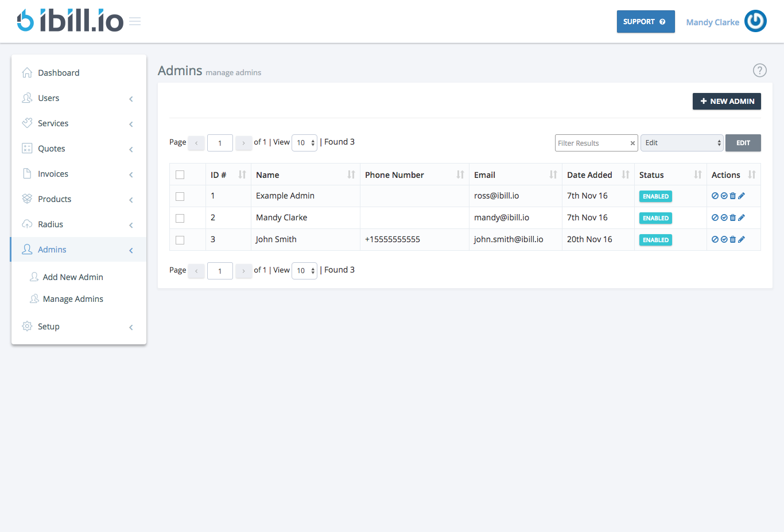The width and height of the screenshot is (784, 532).
Task: Click the email ross@ibill.io
Action: pyautogui.click(x=496, y=196)
